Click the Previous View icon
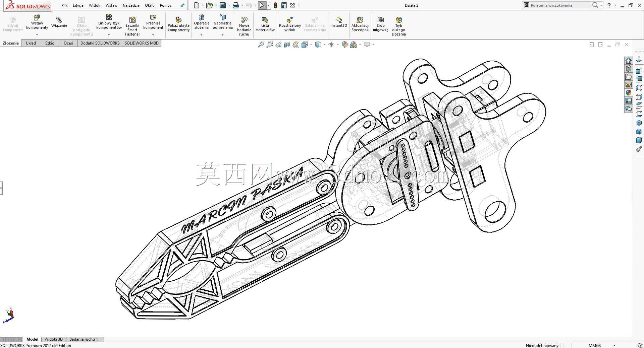This screenshot has height=348, width=644. [x=278, y=45]
